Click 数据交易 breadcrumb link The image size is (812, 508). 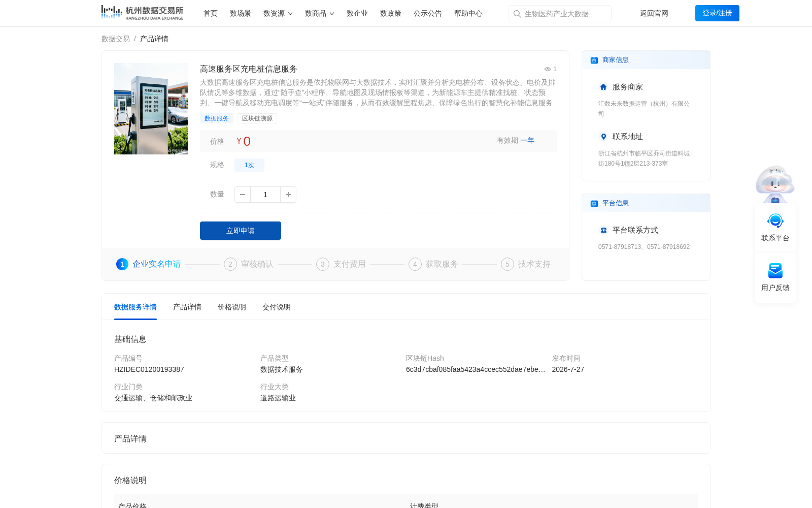(116, 39)
